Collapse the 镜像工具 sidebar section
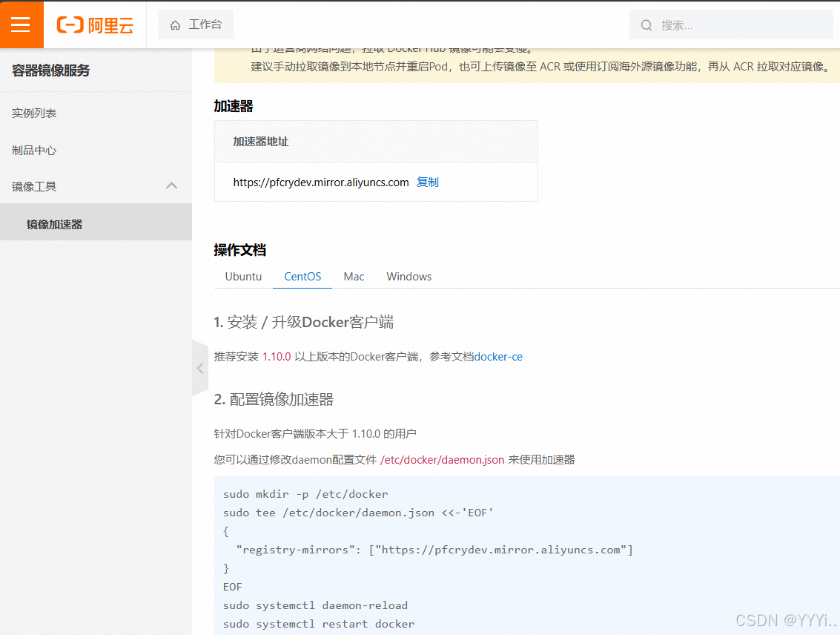Screen dimensions: 840x635 [171, 186]
